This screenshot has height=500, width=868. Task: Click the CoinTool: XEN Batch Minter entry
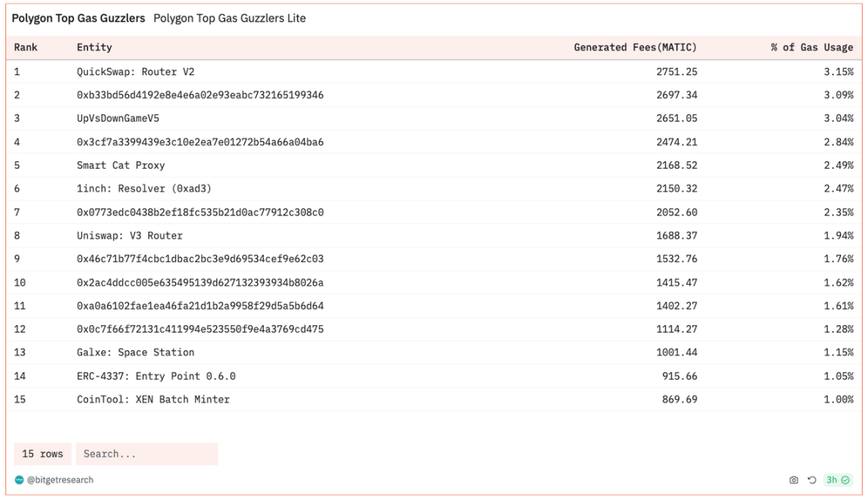tap(153, 399)
